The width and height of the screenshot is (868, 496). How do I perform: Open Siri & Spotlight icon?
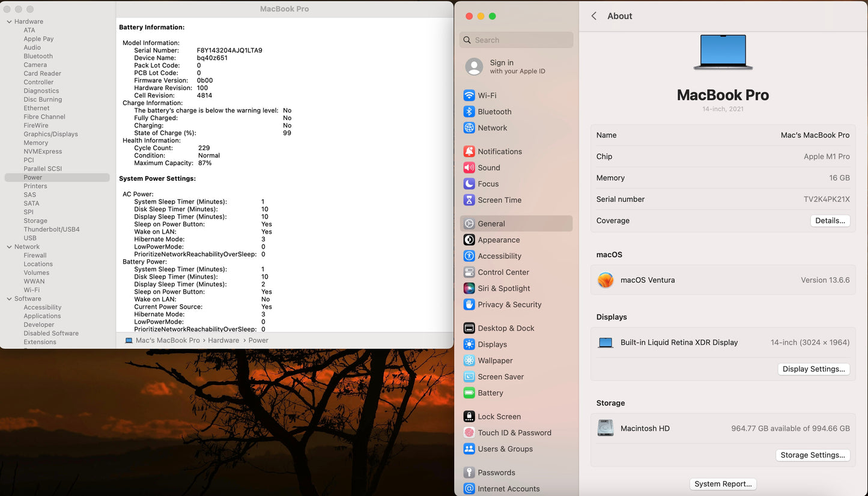coord(469,288)
